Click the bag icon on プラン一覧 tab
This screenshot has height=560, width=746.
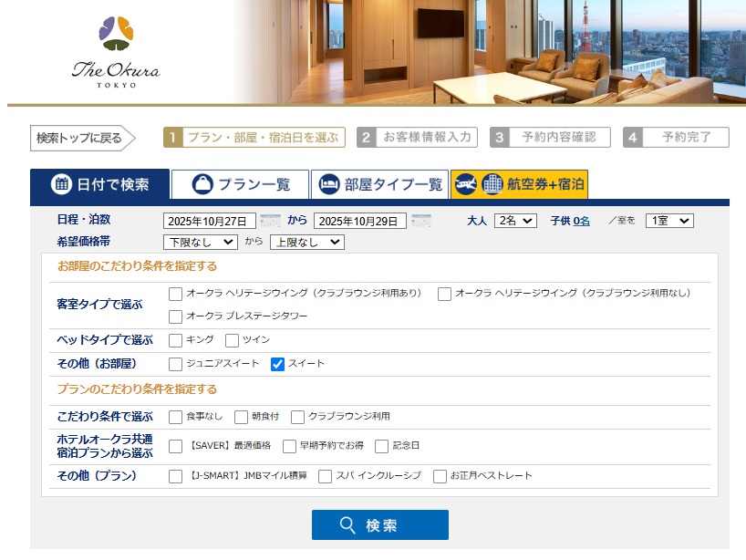pos(202,184)
